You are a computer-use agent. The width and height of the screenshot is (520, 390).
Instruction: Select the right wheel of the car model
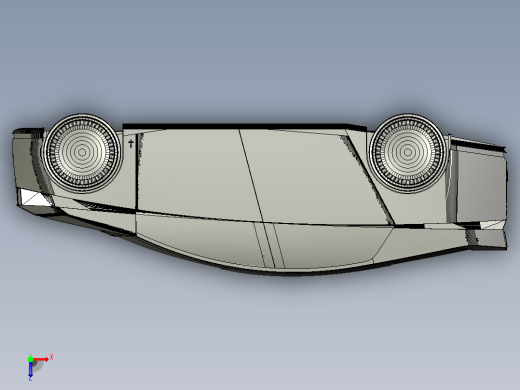407,153
